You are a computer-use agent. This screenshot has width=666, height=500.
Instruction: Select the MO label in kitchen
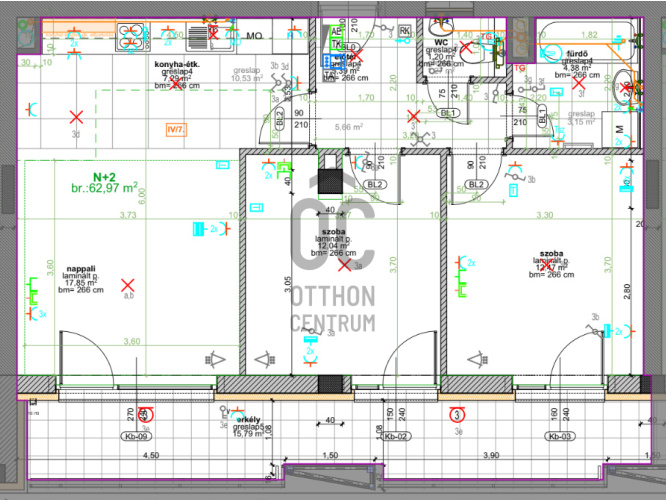tap(254, 37)
